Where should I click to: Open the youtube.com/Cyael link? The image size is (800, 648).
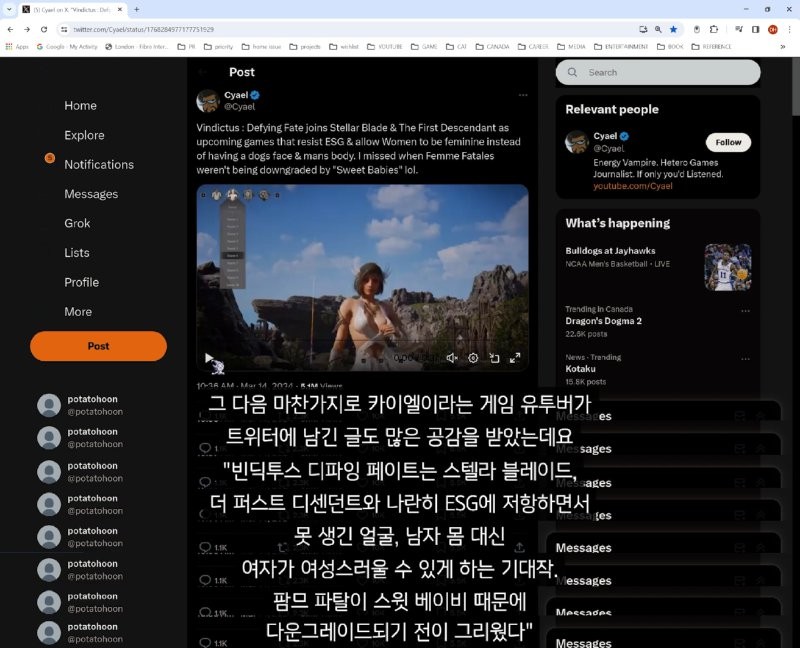(633, 186)
